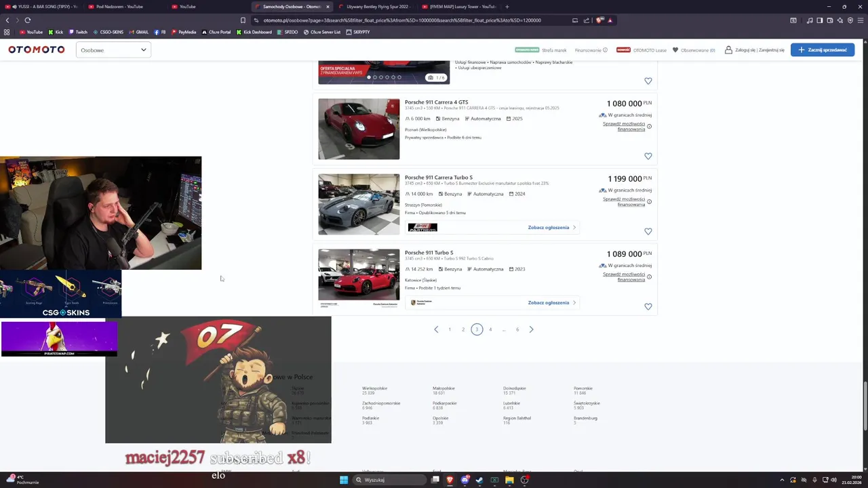The height and width of the screenshot is (488, 868).
Task: Open Brave Shields icon
Action: pyautogui.click(x=599, y=20)
